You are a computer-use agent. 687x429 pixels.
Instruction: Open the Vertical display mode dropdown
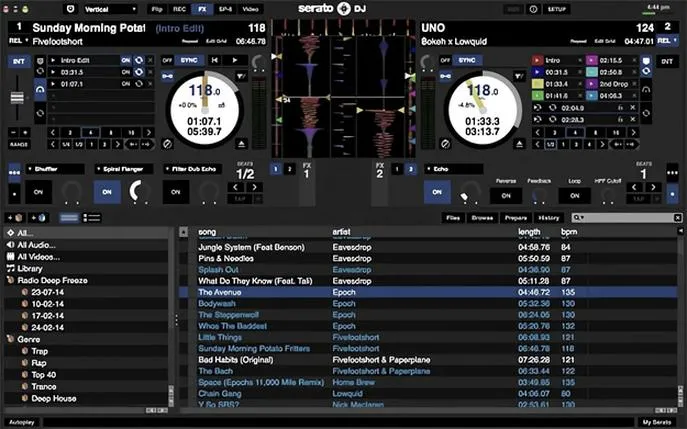pyautogui.click(x=110, y=9)
